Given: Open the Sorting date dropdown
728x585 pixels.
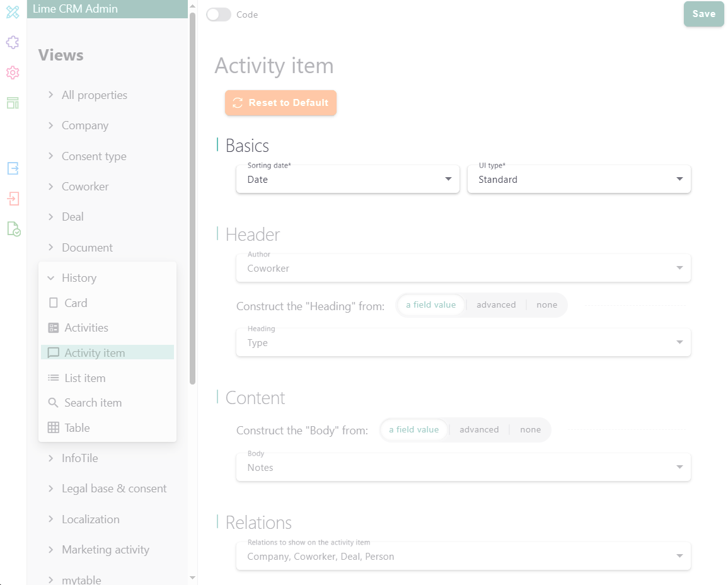Looking at the screenshot, I should click(x=347, y=179).
